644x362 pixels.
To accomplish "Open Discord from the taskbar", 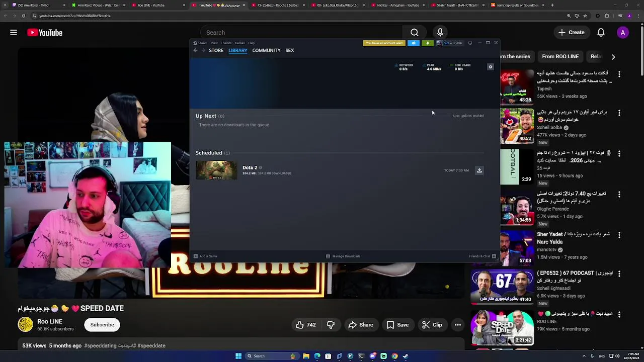I will click(x=372, y=356).
